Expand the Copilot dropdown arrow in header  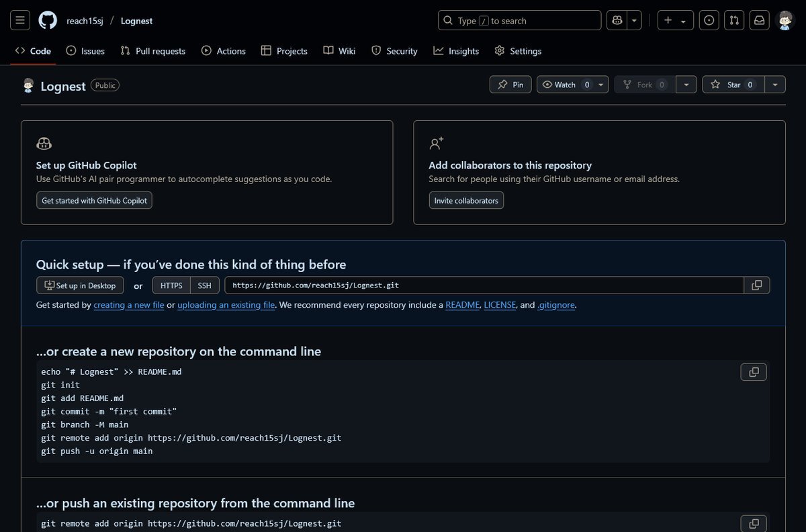(x=635, y=20)
